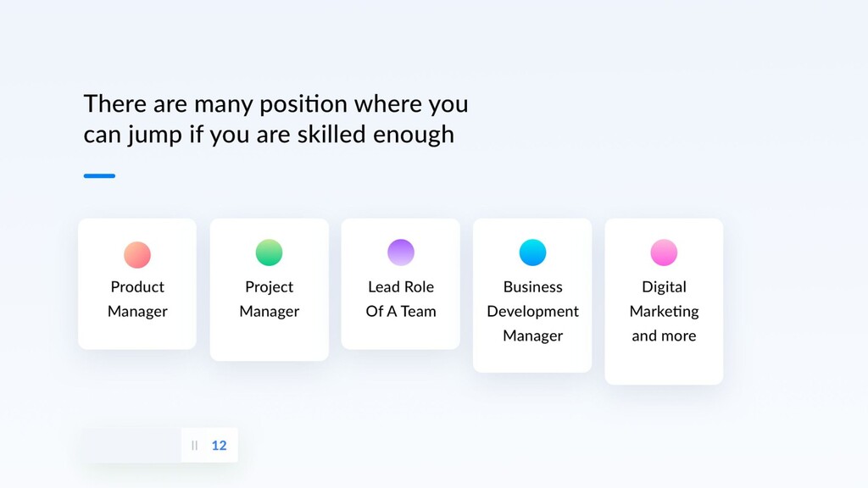Click the blue Business Development circle icon
Image resolution: width=868 pixels, height=488 pixels.
[532, 252]
